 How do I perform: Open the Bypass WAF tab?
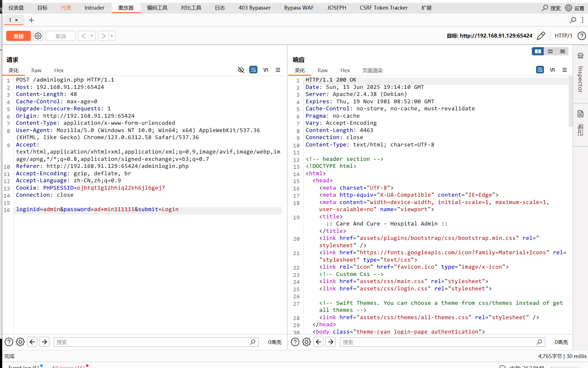pyautogui.click(x=299, y=8)
